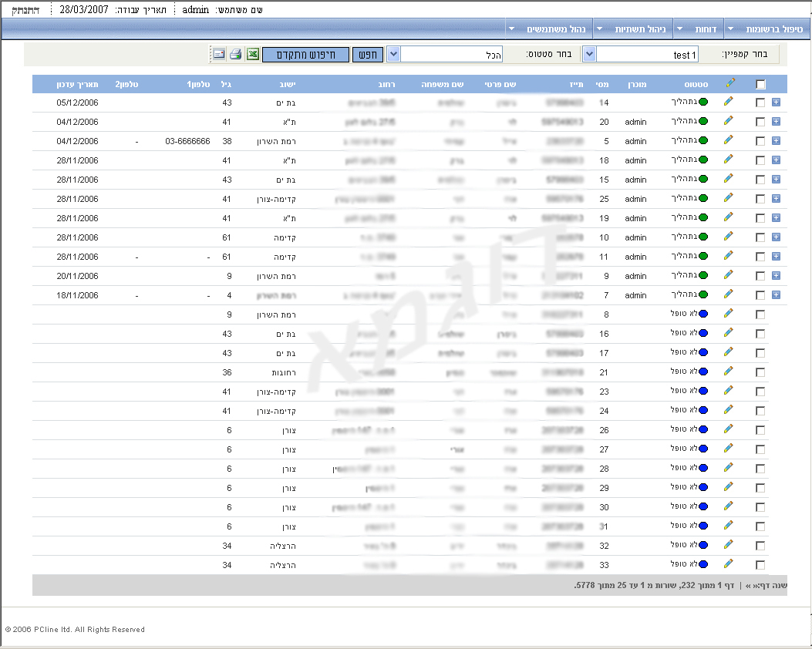Click the pencil icon for record 11
The height and width of the screenshot is (649, 812).
729,256
